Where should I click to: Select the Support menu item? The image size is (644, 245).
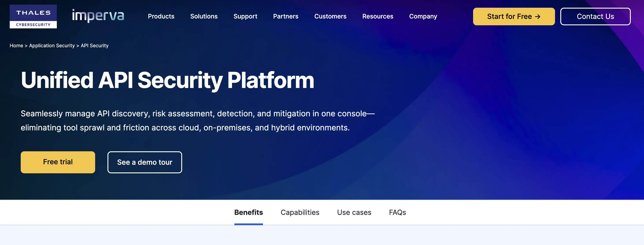click(x=246, y=16)
